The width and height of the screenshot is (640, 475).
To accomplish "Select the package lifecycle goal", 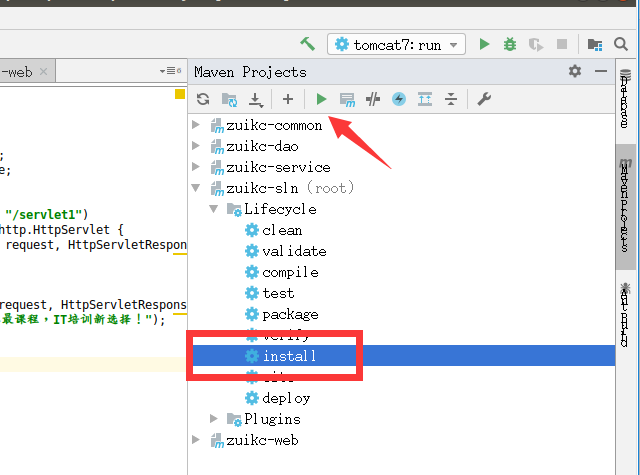I will [x=290, y=315].
